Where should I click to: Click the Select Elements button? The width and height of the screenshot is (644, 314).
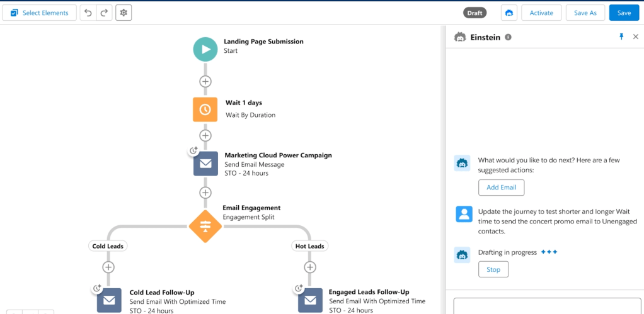40,13
